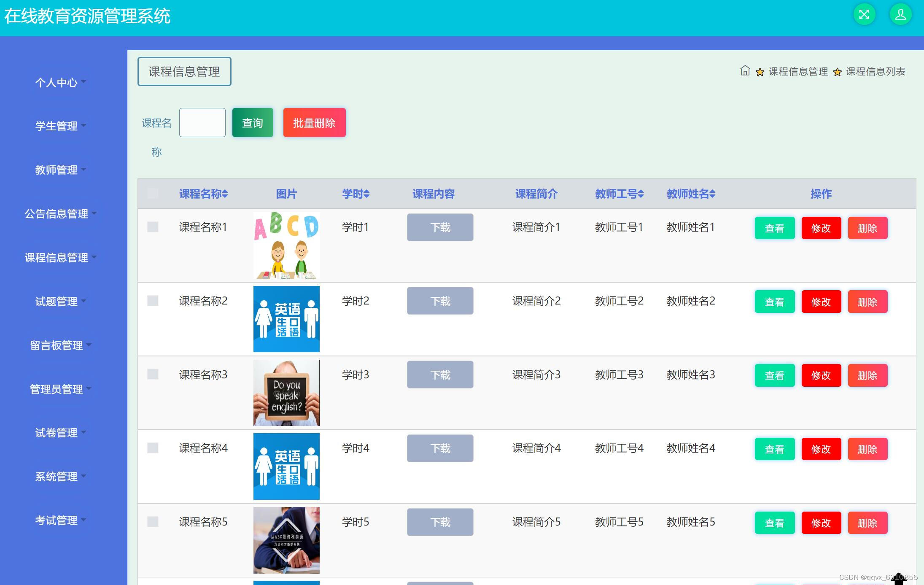Click the 课程信息列表 breadcrumb link
924x585 pixels.
[x=876, y=72]
